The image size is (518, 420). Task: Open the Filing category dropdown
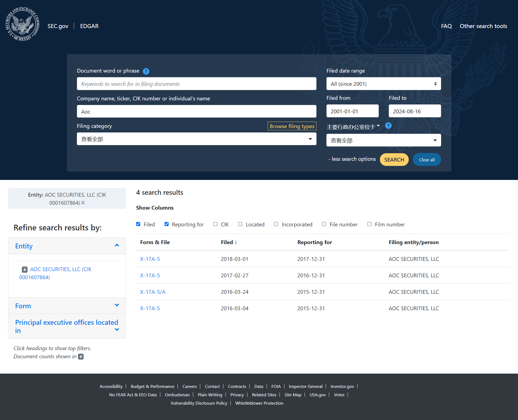click(x=196, y=139)
